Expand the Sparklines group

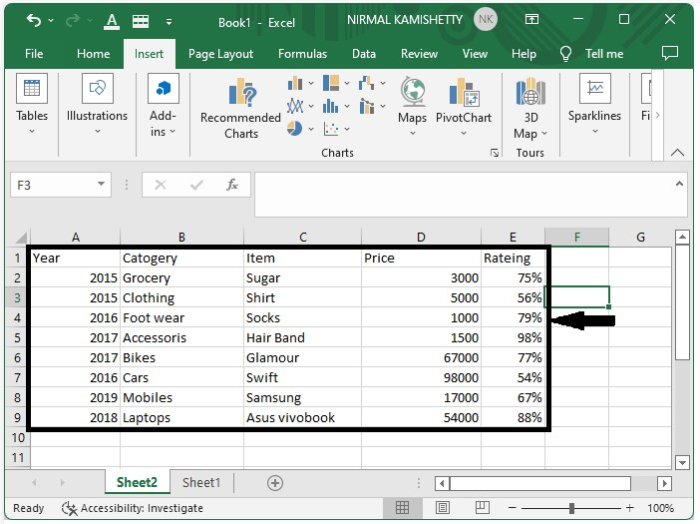point(595,105)
